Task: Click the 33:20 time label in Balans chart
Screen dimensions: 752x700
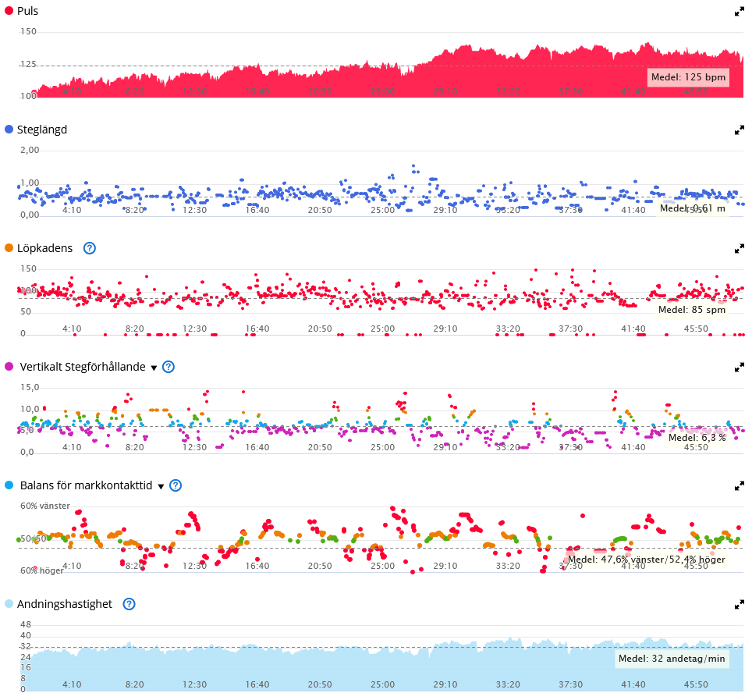Action: 508,566
